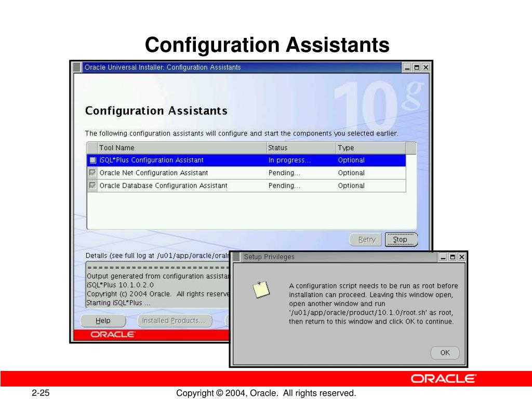Minimize the Setup Privileges dialog
Image resolution: width=532 pixels, height=399 pixels.
443,257
